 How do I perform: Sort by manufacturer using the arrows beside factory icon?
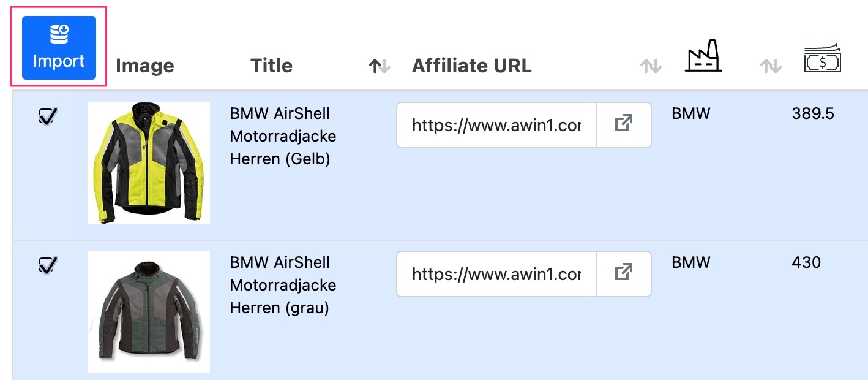(x=770, y=66)
